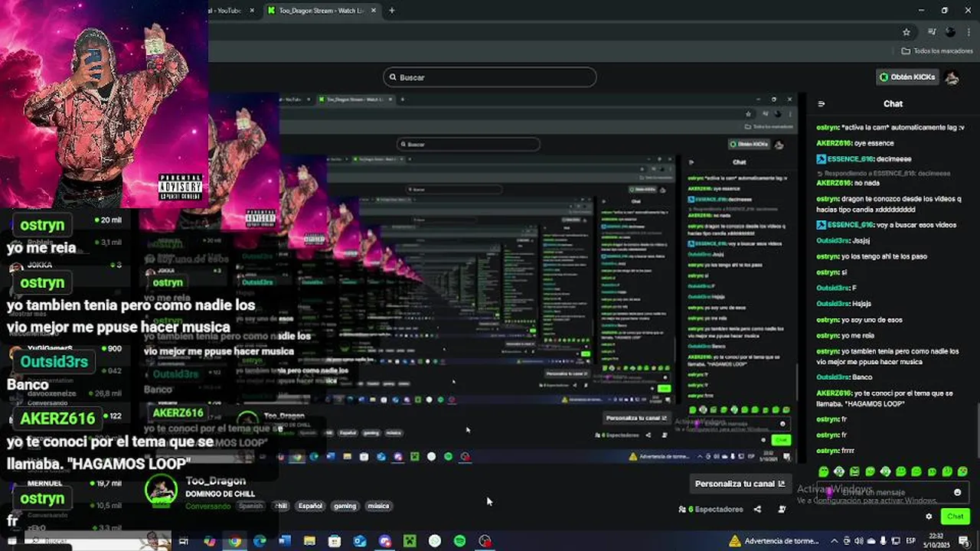
Task: Open the Conversando category link
Action: tap(207, 507)
